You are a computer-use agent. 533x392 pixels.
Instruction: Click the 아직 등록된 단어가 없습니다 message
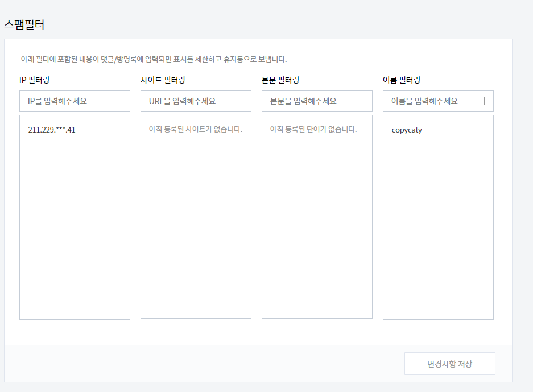point(313,129)
